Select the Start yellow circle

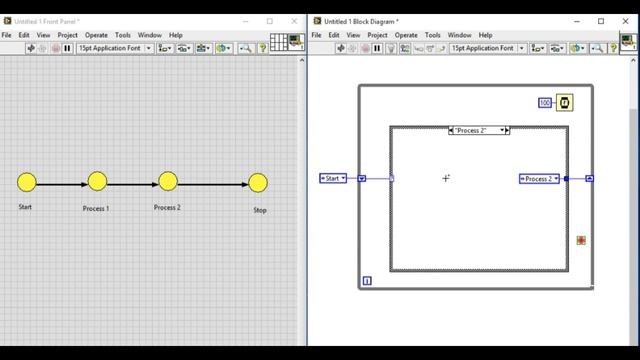[27, 182]
